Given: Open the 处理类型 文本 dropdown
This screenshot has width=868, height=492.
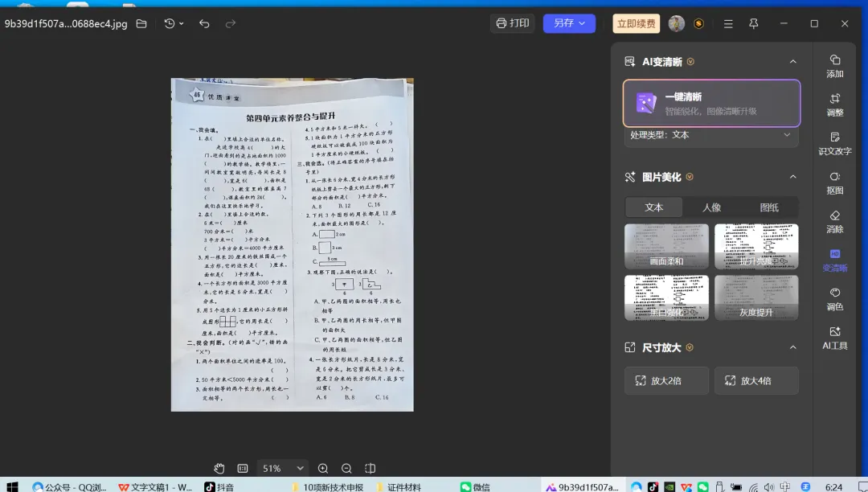Looking at the screenshot, I should point(711,135).
